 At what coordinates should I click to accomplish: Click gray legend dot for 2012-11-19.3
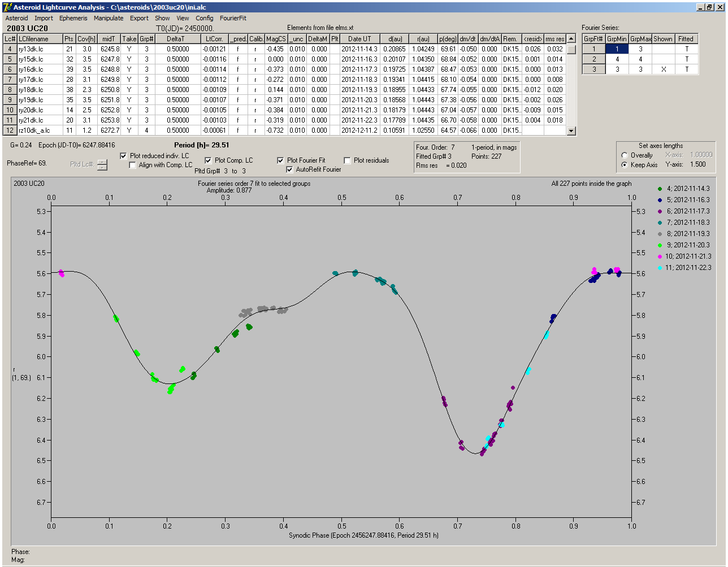(x=661, y=234)
